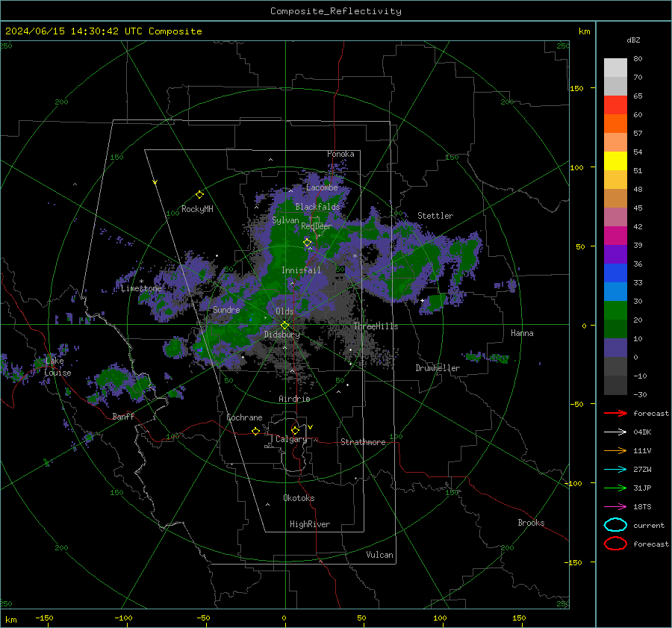Select the bright green legend swatch
672x628 pixels.
tap(615, 311)
